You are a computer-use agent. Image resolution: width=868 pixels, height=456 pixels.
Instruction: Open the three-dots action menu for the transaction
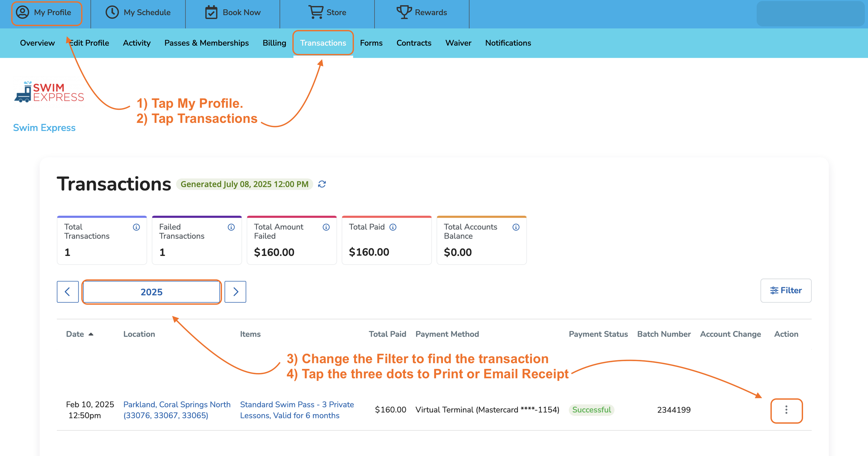(786, 410)
